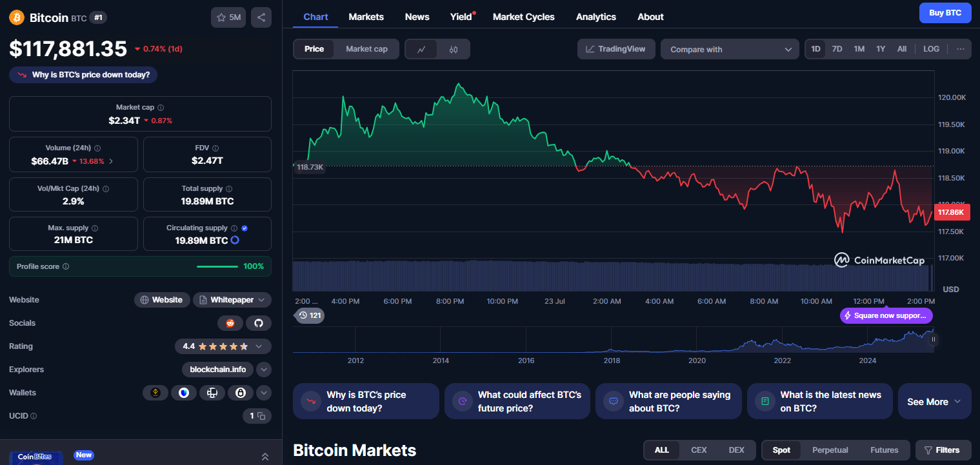980x465 pixels.
Task: Open TradingView chart button
Action: pos(616,49)
